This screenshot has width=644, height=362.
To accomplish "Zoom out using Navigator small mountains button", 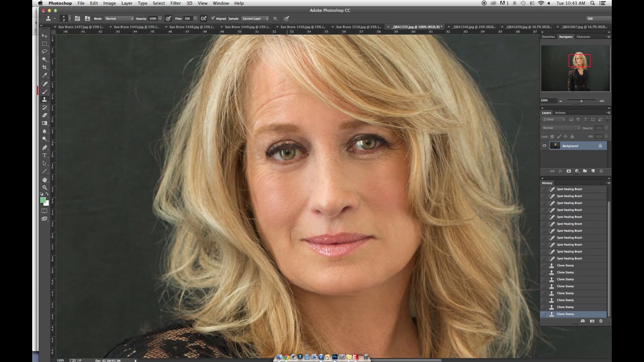I will tap(560, 101).
